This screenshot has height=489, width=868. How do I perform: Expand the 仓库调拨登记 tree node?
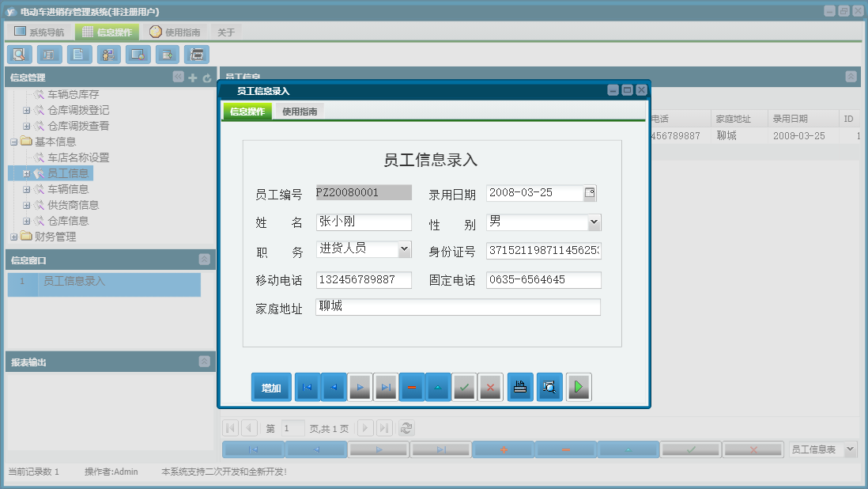point(26,110)
